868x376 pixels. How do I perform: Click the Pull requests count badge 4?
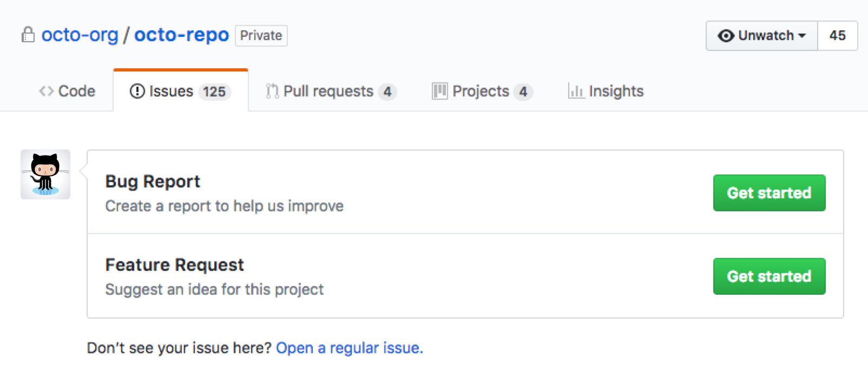tap(387, 92)
